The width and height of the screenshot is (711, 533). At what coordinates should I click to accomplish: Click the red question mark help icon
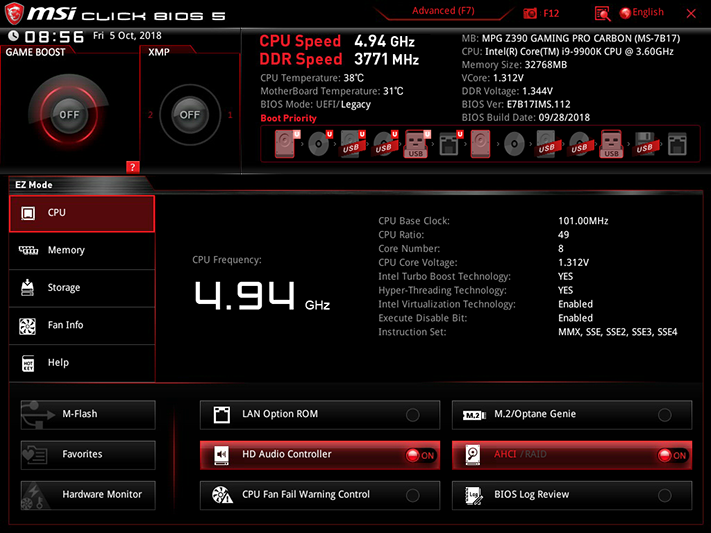[132, 167]
